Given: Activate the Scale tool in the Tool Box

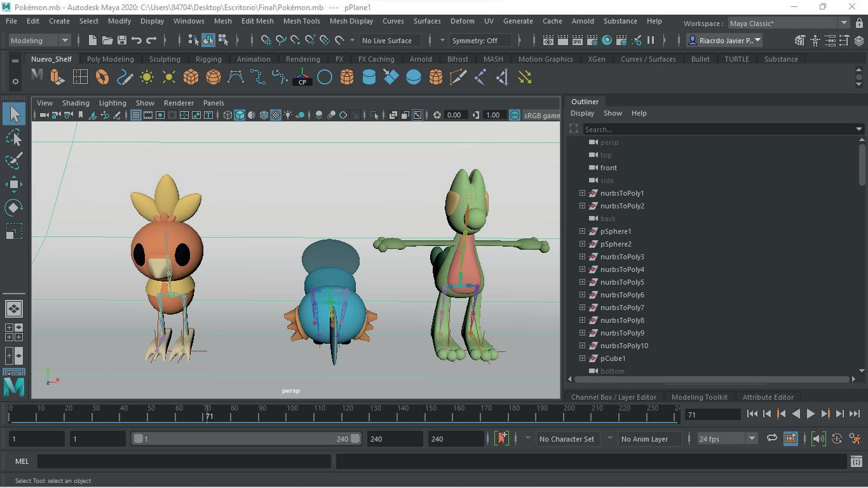Looking at the screenshot, I should pos(14,231).
